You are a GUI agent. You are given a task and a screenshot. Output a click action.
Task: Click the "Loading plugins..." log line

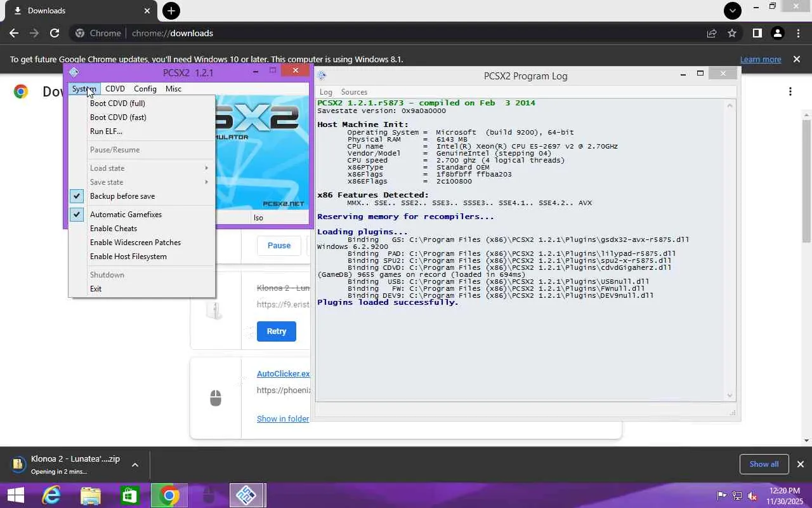point(362,232)
